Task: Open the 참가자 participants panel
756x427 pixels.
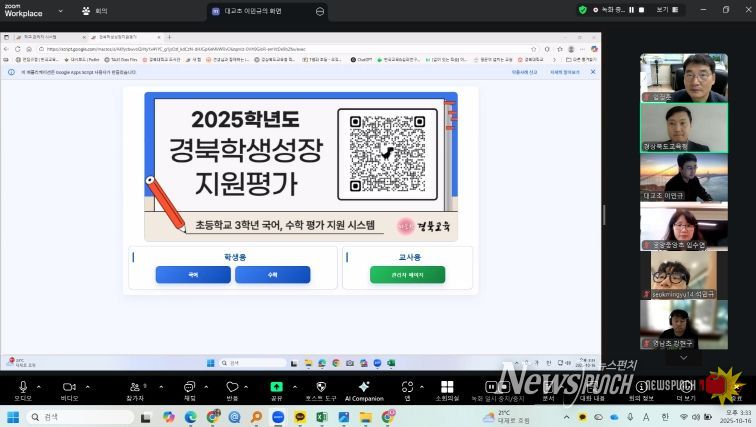Action: 134,386
